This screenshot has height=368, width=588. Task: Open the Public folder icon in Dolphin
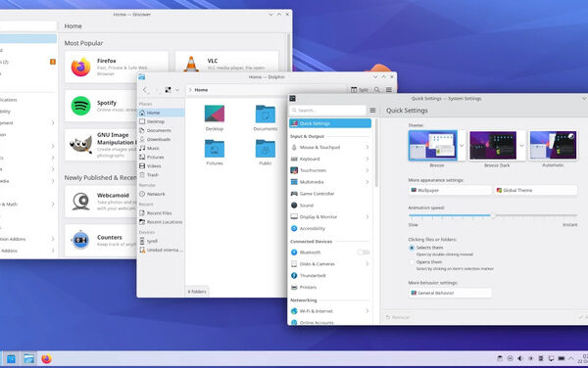[266, 153]
